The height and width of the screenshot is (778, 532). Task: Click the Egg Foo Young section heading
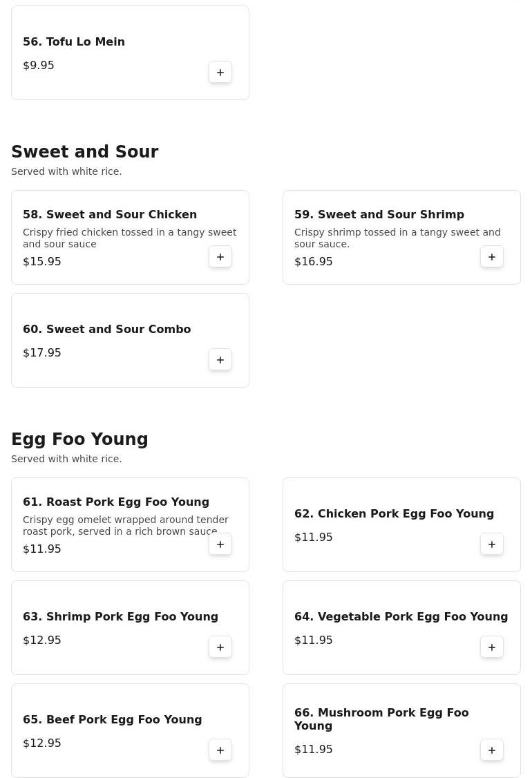pos(79,439)
